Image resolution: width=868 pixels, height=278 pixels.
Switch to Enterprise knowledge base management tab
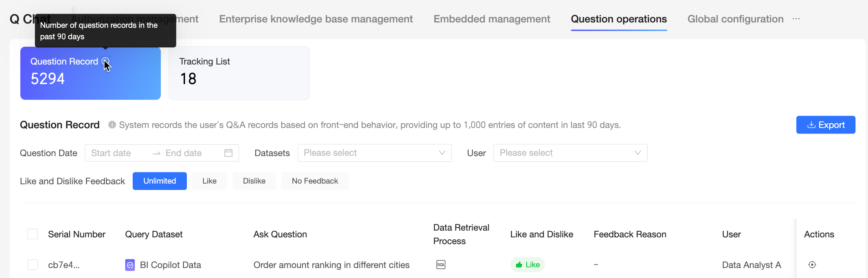point(316,19)
